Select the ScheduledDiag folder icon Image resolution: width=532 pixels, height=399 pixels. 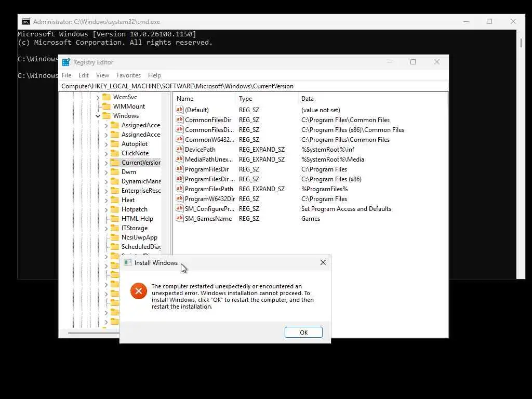point(115,247)
